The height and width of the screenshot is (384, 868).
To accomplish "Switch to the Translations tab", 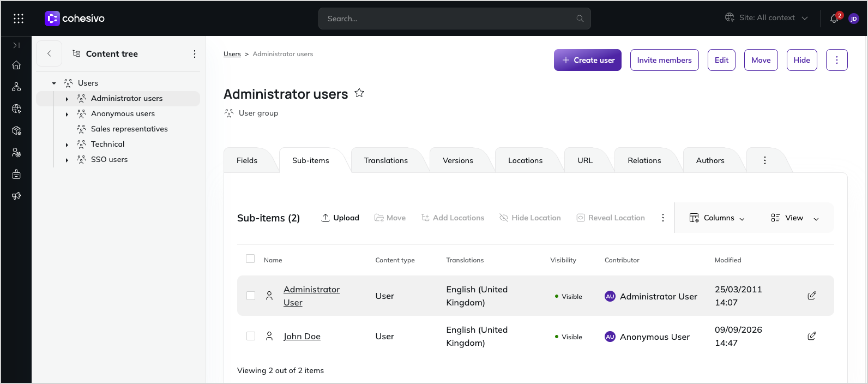I will 386,160.
